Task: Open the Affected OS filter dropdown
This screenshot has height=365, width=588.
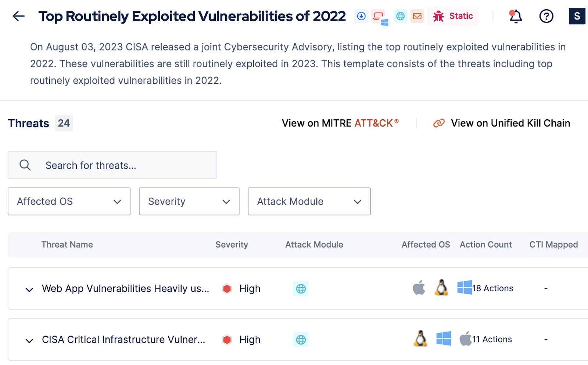Action: 69,201
